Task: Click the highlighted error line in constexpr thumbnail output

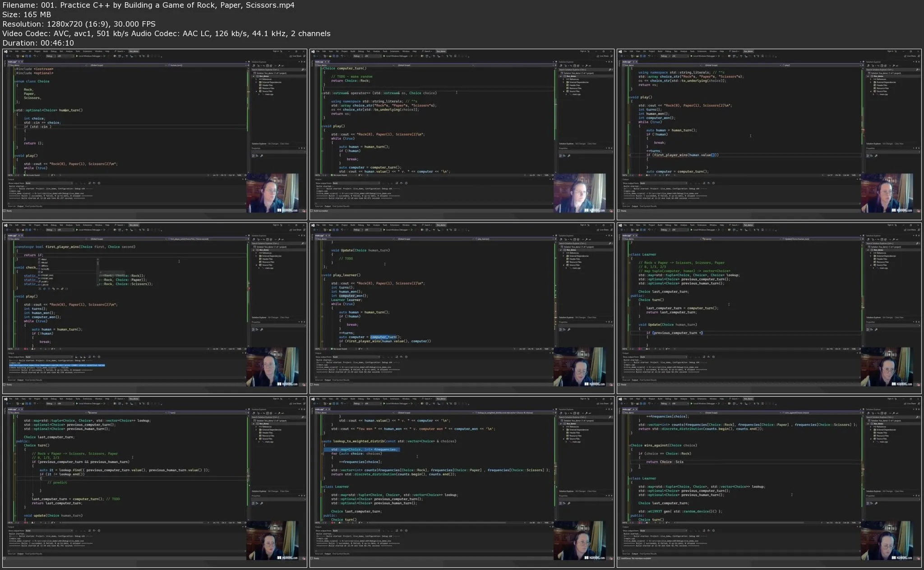Action: (57, 365)
